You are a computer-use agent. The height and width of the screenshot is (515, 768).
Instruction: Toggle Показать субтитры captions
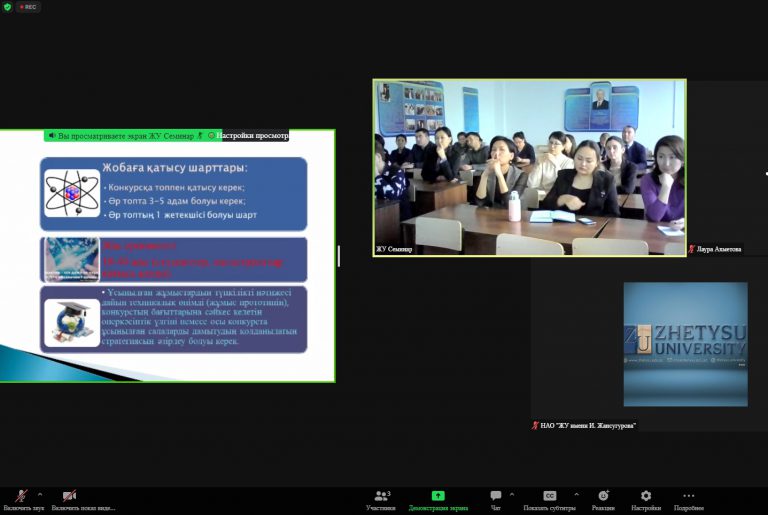(x=549, y=497)
